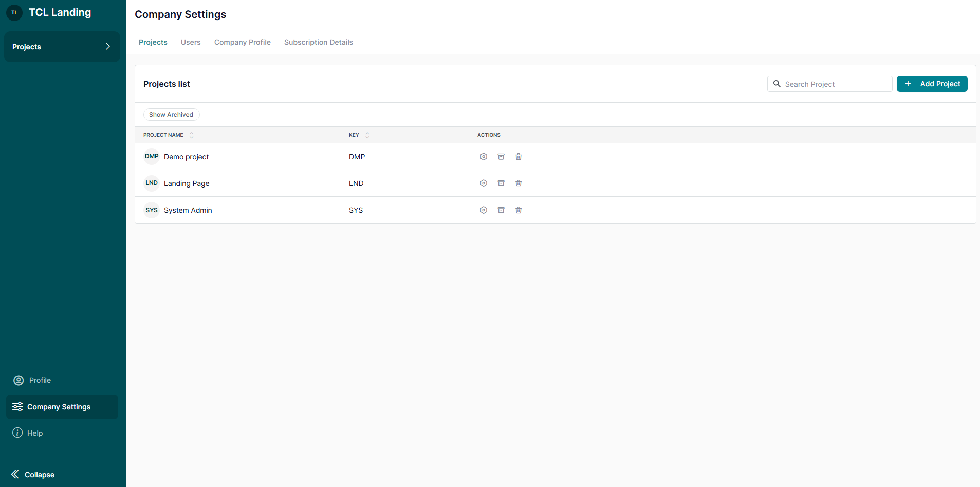
Task: Open the Landing Page project name
Action: click(x=187, y=183)
